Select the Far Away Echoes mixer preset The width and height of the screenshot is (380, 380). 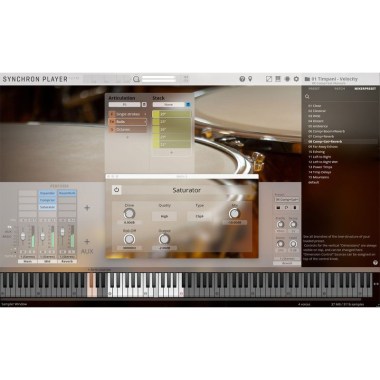(323, 147)
